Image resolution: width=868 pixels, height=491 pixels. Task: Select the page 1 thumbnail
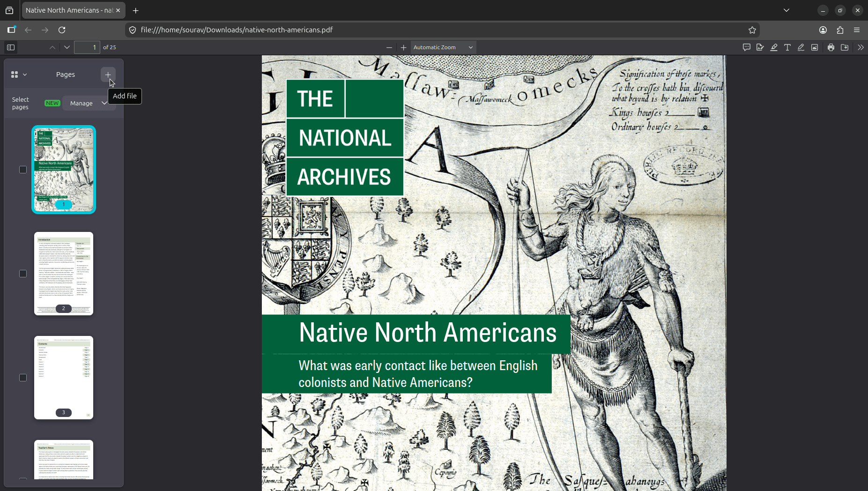click(x=64, y=170)
